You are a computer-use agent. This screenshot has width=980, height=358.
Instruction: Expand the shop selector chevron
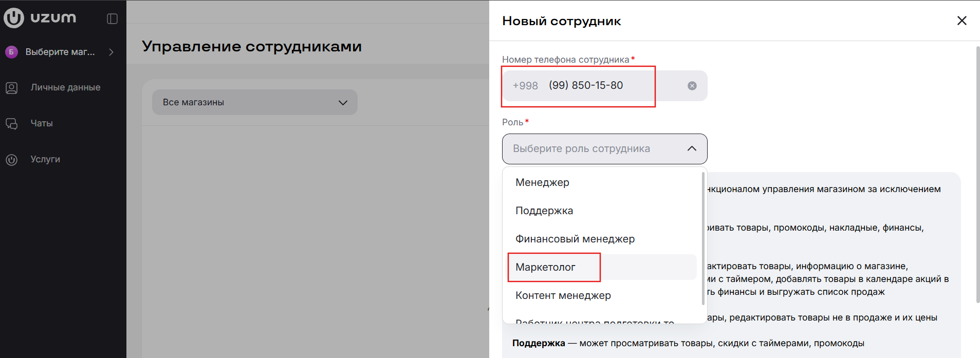click(111, 52)
